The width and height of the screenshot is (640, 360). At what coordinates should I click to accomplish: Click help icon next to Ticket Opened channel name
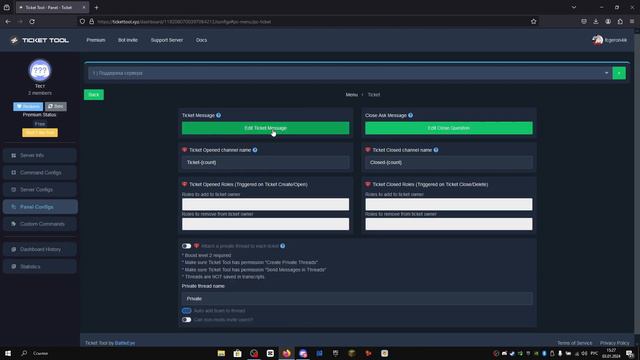(x=255, y=150)
